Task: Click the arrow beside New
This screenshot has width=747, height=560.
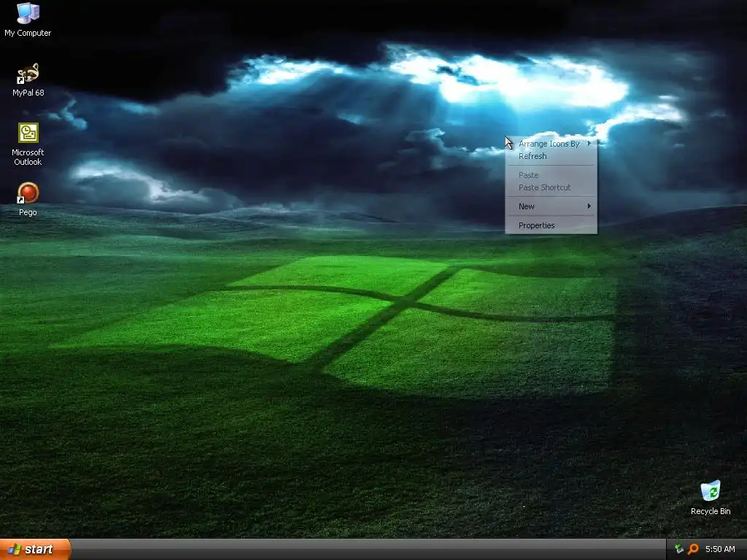Action: 589,206
